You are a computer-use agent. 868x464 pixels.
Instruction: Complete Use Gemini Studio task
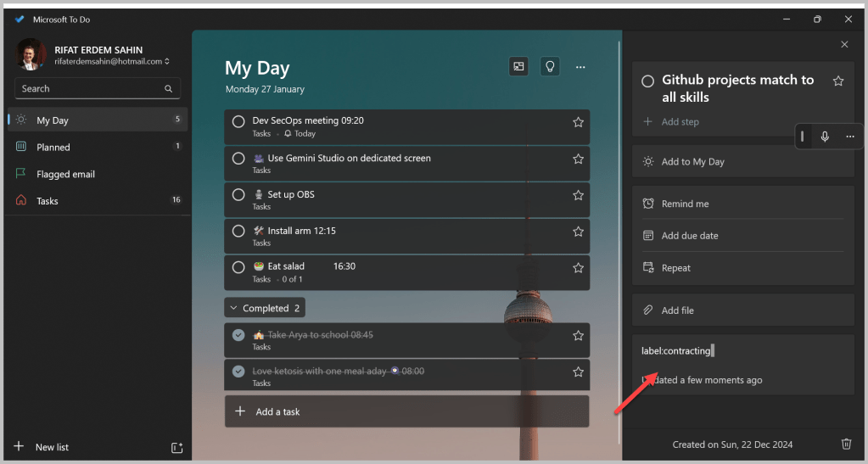point(238,159)
